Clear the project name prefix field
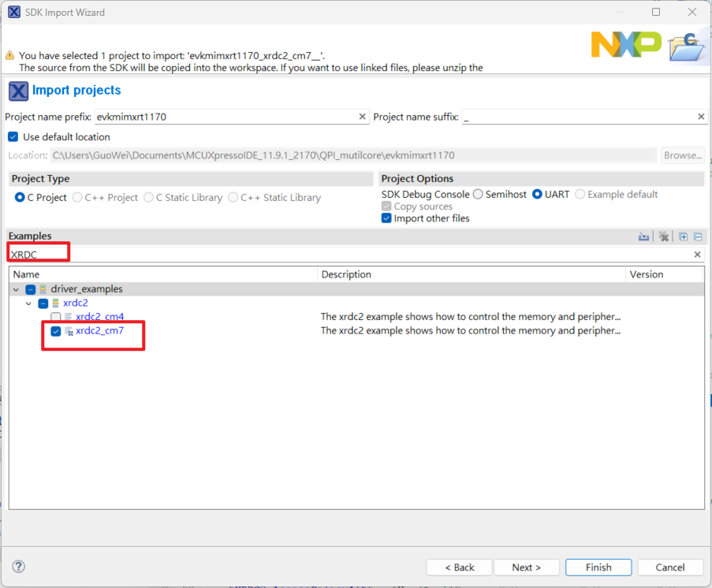Image resolution: width=712 pixels, height=588 pixels. click(x=363, y=117)
